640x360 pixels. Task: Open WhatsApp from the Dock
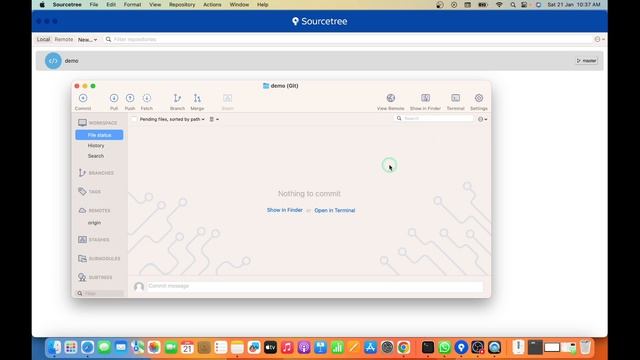tap(444, 347)
